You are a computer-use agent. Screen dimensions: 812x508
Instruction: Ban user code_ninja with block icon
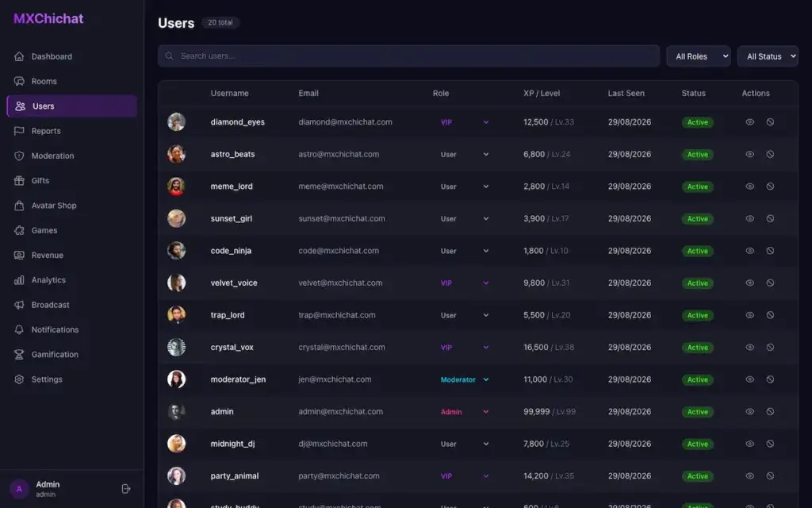coord(770,251)
